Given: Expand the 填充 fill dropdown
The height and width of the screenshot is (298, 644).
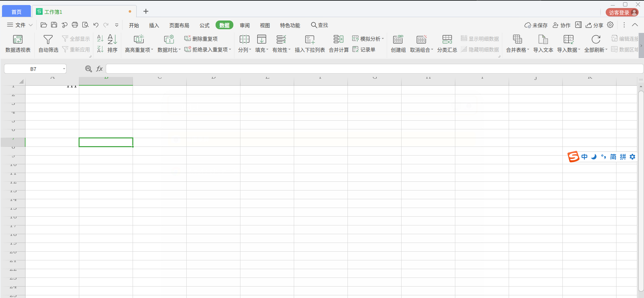Looking at the screenshot, I should pos(267,50).
